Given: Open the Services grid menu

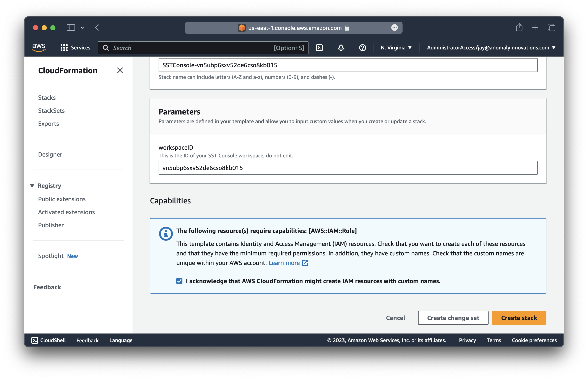Looking at the screenshot, I should coord(75,47).
